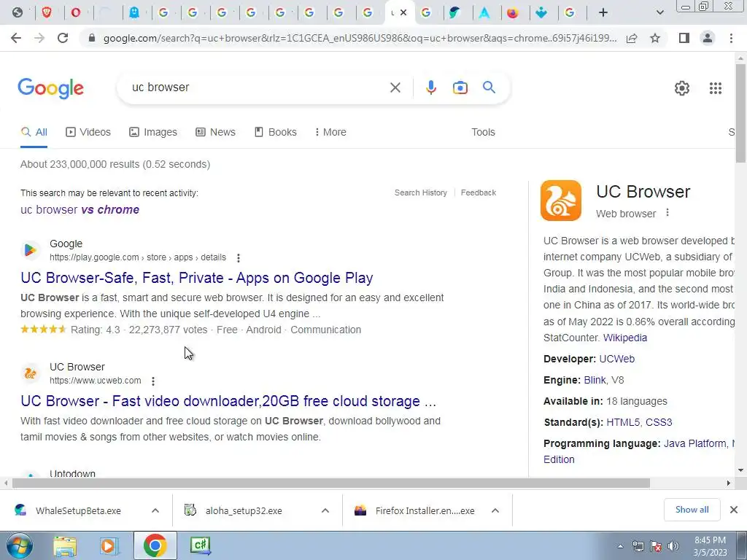Open knowledge panel more options dots

pos(667,212)
